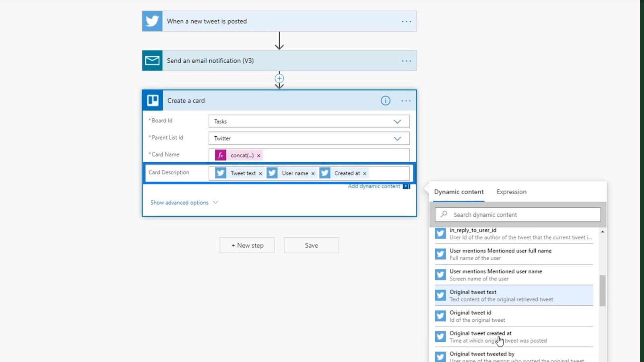Save the flow
The image size is (644, 362).
pyautogui.click(x=311, y=245)
